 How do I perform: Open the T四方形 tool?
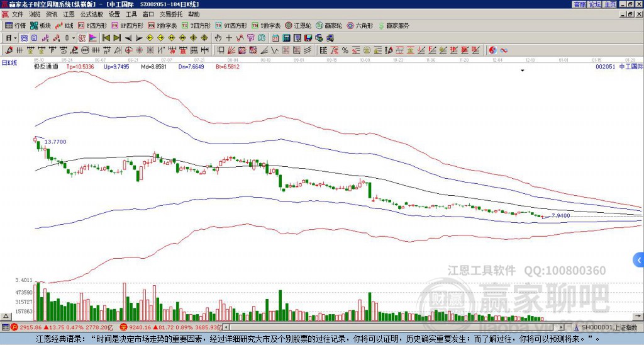(x=196, y=25)
